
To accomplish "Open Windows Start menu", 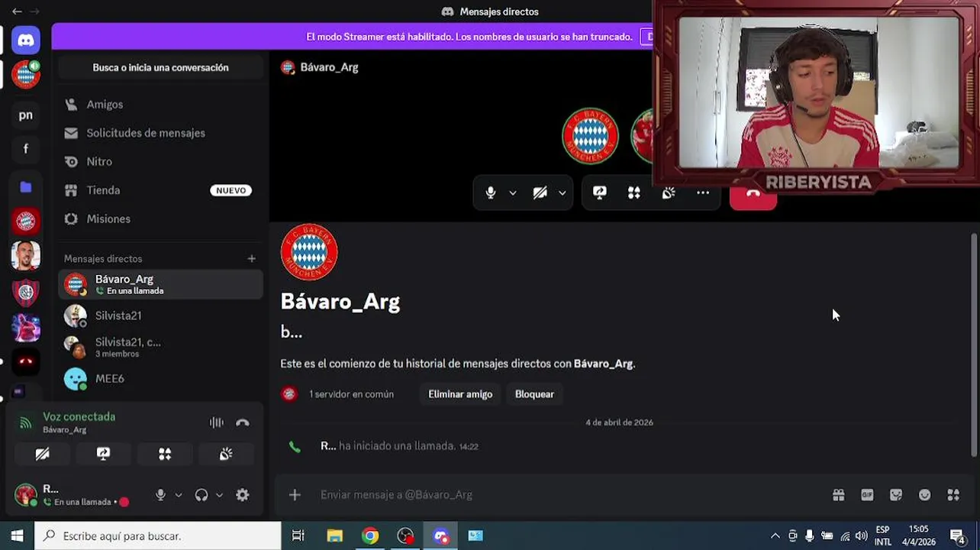I will [17, 535].
